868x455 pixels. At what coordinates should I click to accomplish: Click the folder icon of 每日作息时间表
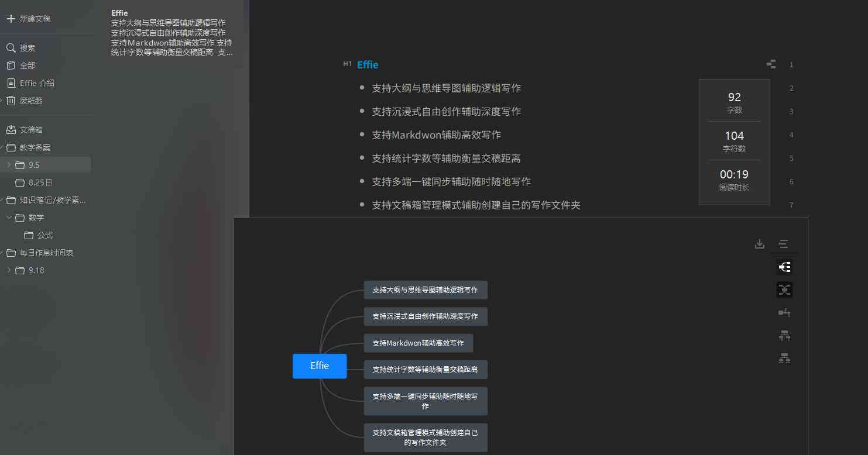11,253
